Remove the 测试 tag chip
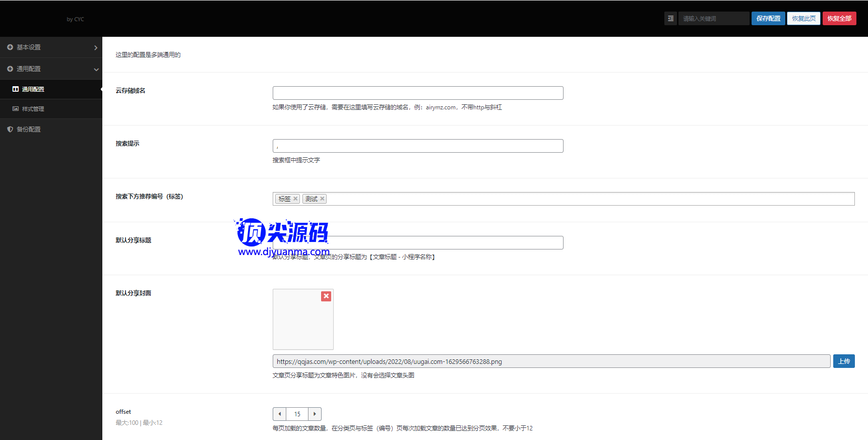 pos(322,199)
